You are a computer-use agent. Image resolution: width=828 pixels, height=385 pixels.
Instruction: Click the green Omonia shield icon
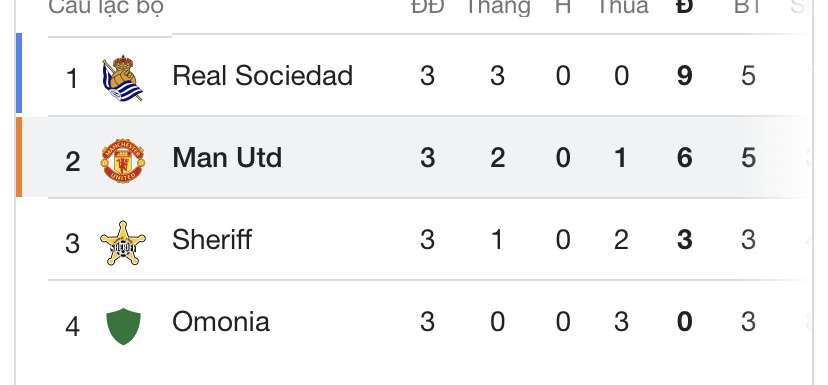point(123,326)
